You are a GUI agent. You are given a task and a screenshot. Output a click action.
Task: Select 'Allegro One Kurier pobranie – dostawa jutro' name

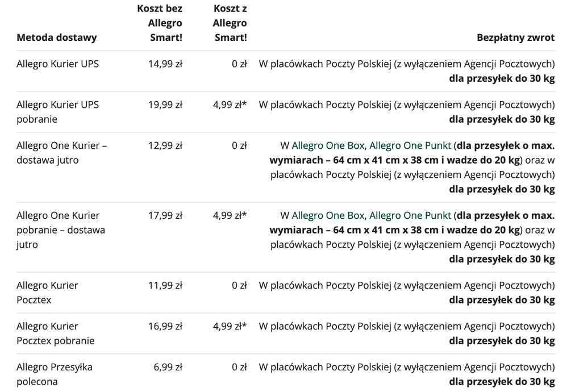[61, 230]
